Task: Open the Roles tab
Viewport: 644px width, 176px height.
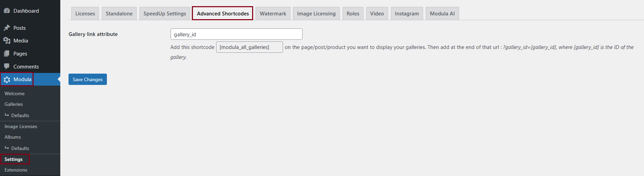Action: click(353, 14)
